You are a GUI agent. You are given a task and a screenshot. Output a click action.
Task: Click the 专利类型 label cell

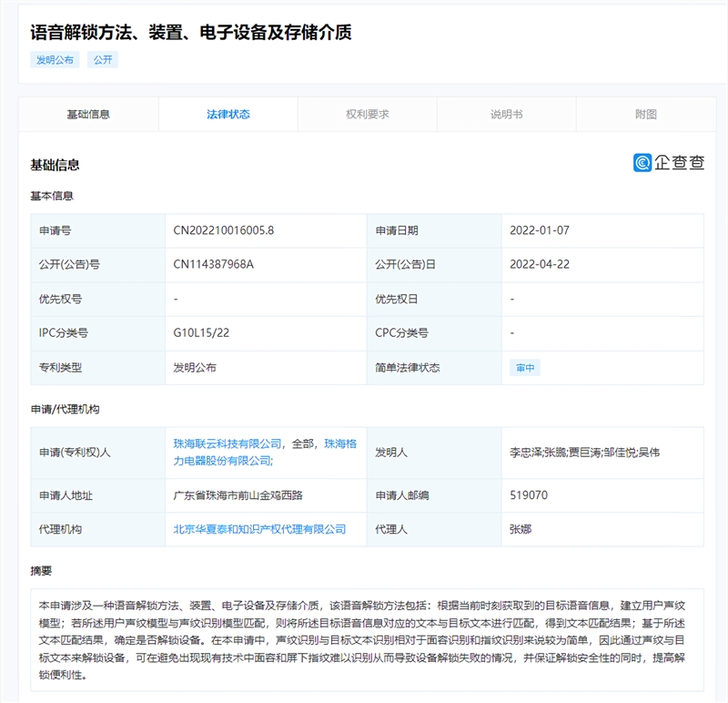point(98,368)
